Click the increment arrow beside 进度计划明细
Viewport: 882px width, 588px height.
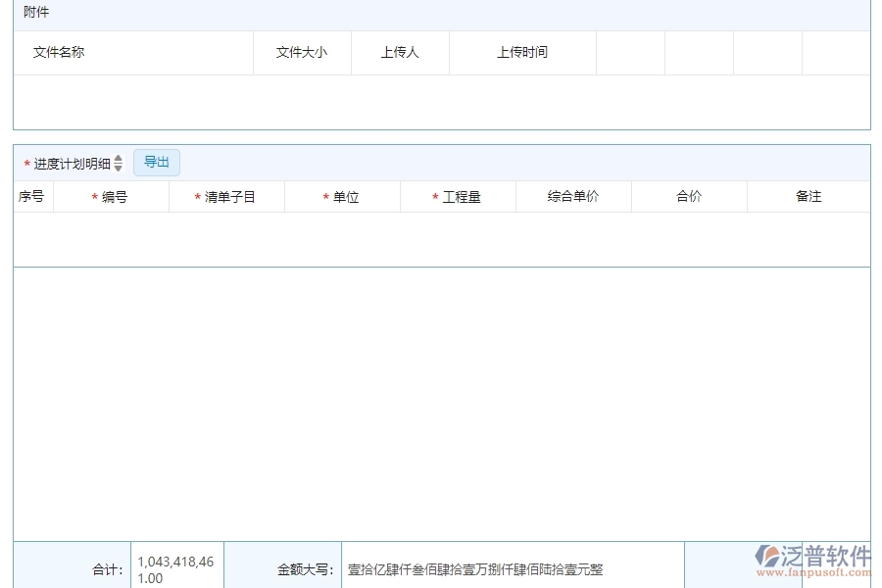(119, 158)
